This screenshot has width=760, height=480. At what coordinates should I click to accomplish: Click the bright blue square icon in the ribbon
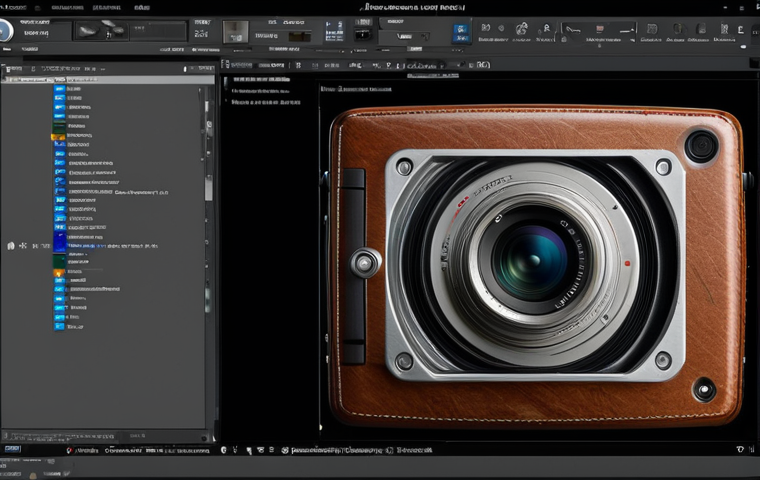461,33
